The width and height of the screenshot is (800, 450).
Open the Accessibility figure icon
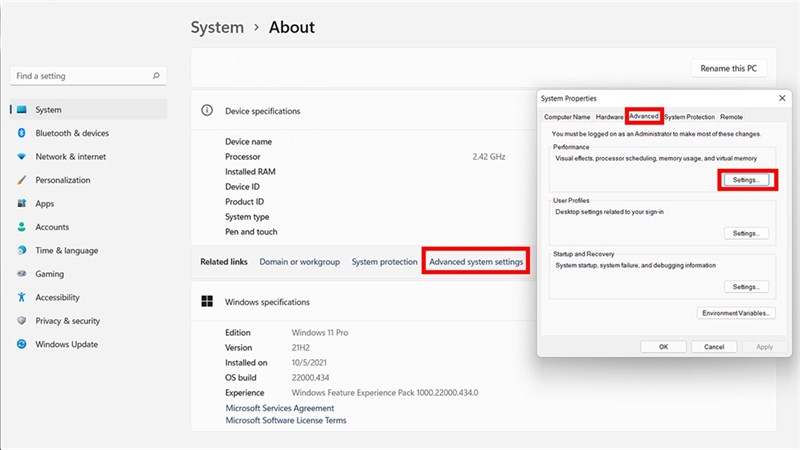[x=21, y=297]
